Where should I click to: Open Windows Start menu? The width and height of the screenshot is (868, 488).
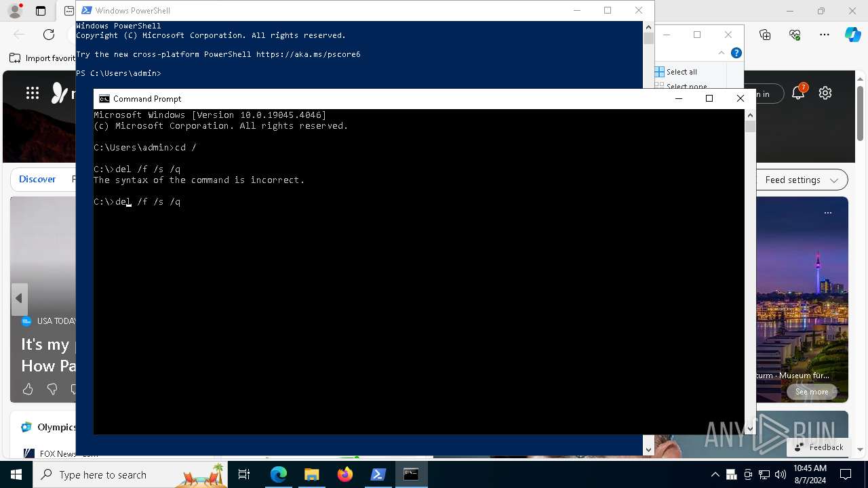coord(16,474)
